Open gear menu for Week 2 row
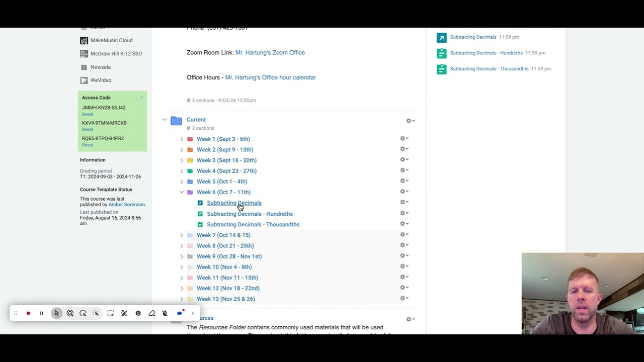Image resolution: width=644 pixels, height=362 pixels. pyautogui.click(x=404, y=149)
